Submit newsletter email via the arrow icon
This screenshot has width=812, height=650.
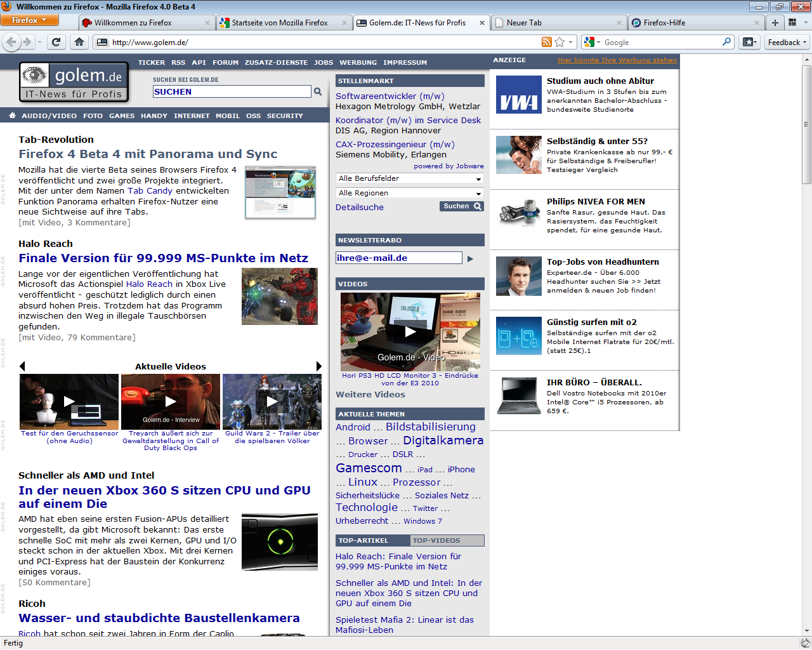pyautogui.click(x=471, y=258)
